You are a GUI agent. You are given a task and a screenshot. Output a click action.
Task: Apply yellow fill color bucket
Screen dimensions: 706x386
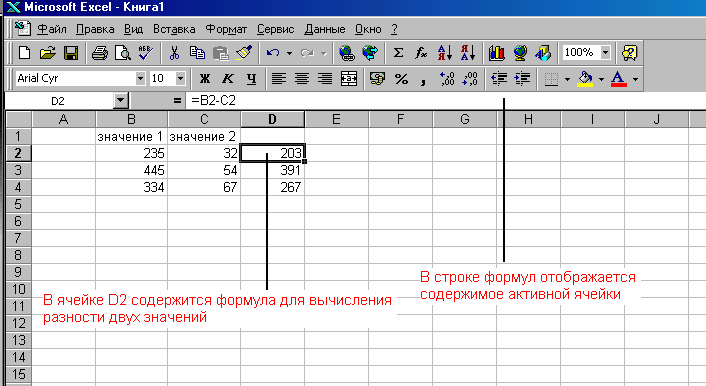click(585, 79)
